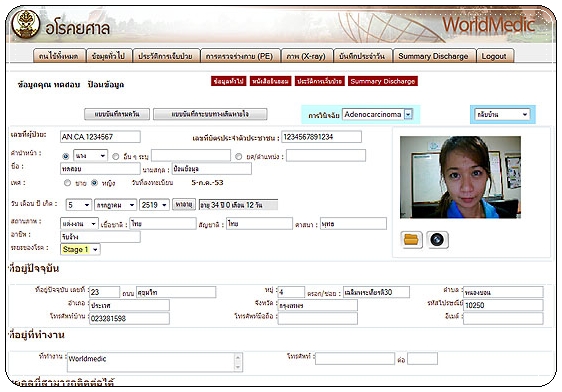This screenshot has width=562, height=392.
Task: Click the age calculation button beside birth year
Action: coord(184,205)
